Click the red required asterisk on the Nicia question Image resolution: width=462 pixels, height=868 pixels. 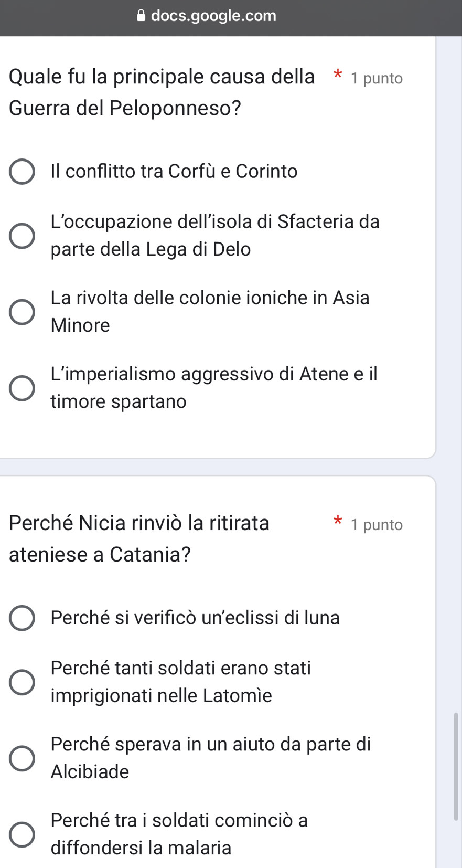(338, 521)
